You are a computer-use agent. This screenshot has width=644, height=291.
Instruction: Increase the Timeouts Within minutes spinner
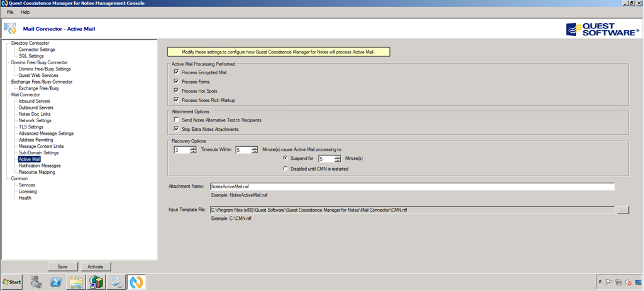[x=255, y=148]
